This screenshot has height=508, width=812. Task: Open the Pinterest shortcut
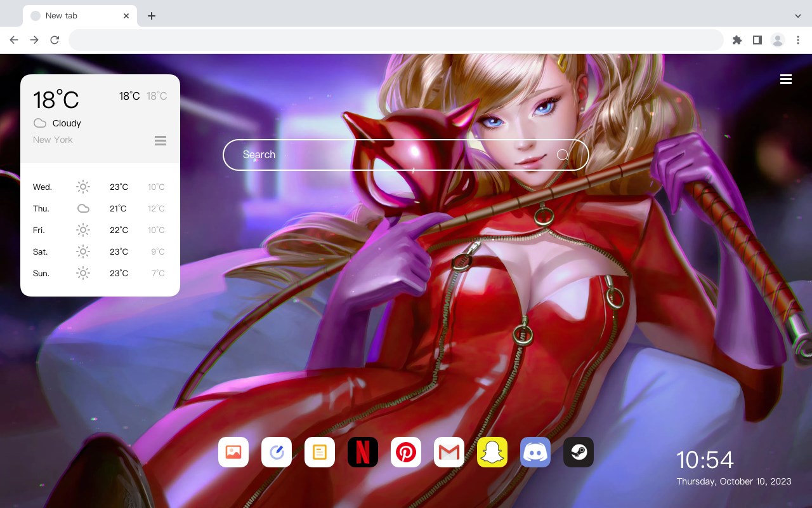pos(406,452)
